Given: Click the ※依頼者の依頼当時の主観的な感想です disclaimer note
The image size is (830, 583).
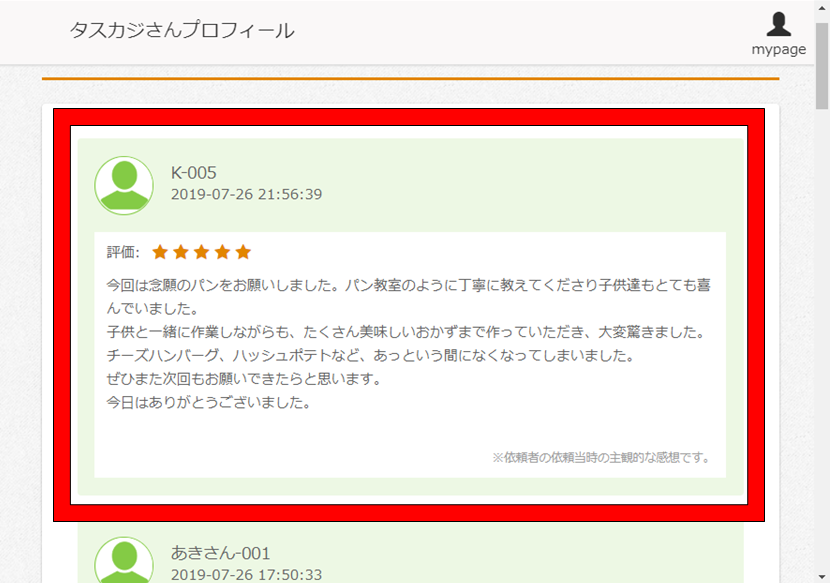Looking at the screenshot, I should click(601, 457).
